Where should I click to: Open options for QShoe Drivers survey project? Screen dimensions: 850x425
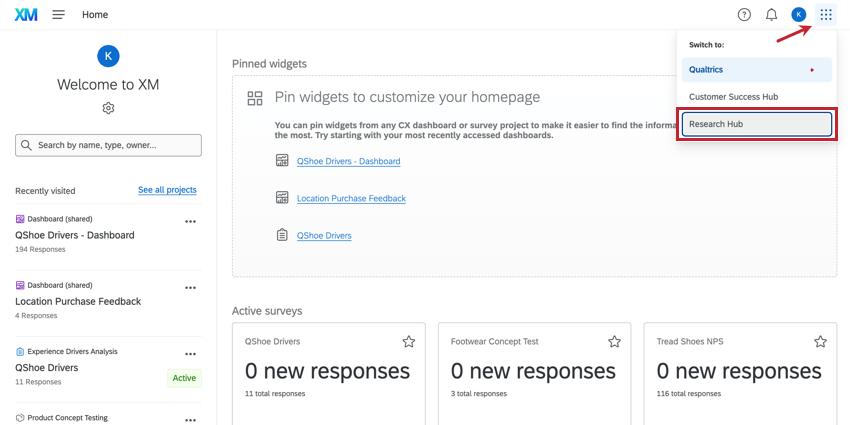tap(190, 354)
